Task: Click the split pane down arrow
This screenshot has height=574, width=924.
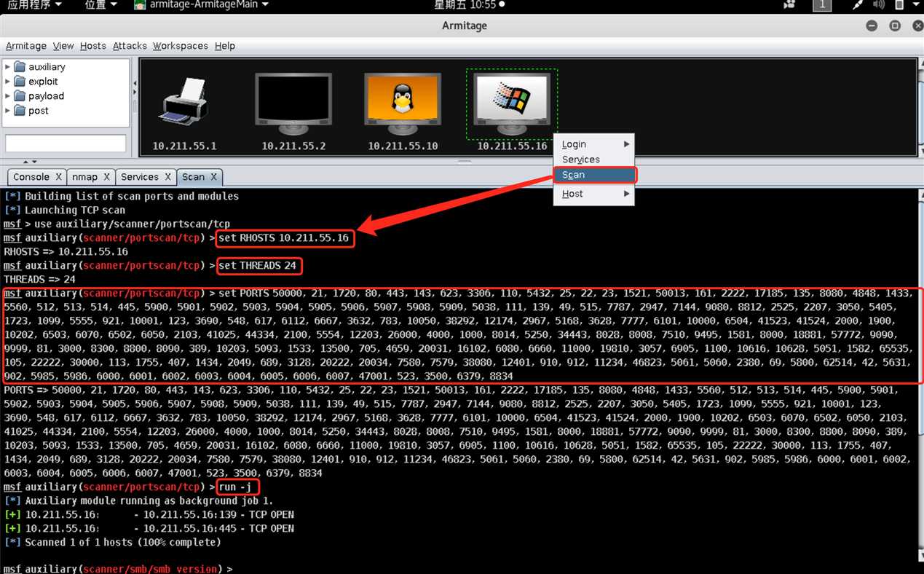Action: [x=34, y=162]
